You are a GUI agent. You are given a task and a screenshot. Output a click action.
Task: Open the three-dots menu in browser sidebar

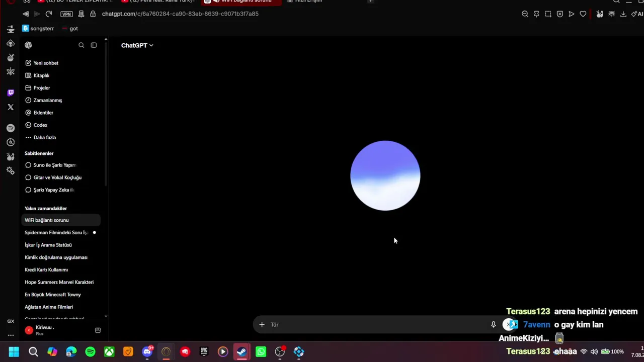coord(11,335)
